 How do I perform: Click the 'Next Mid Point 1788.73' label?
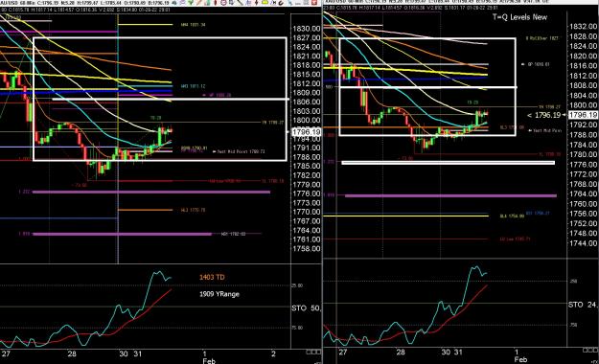coord(241,151)
